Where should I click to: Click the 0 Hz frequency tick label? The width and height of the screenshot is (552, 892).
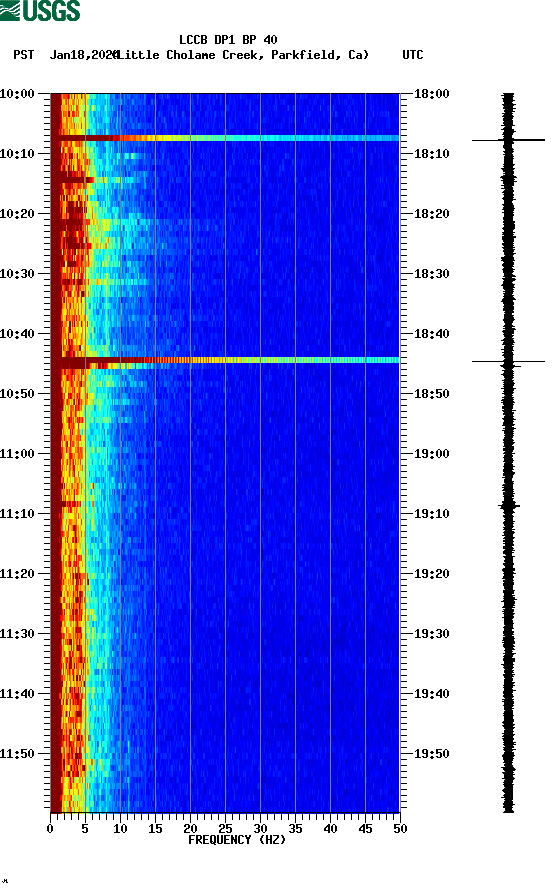click(x=50, y=829)
